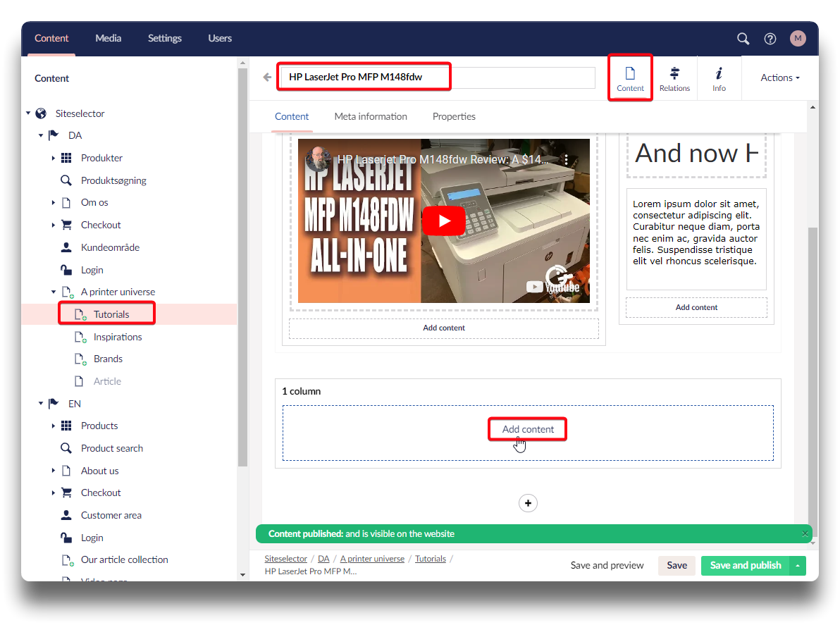Screen dimensions: 840x625
Task: Dismiss the Content published notification
Action: (x=805, y=533)
